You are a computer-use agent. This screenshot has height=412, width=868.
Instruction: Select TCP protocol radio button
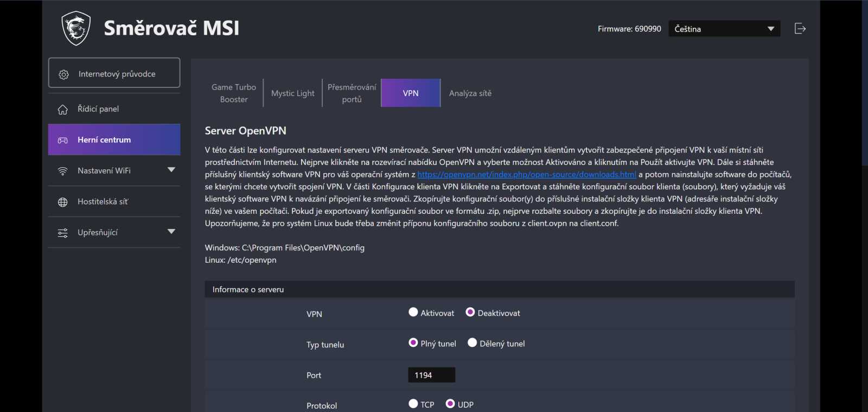tap(413, 404)
